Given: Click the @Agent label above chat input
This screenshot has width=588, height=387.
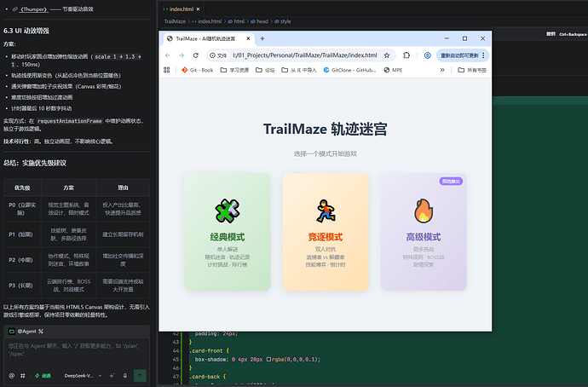Looking at the screenshot, I should coord(26,331).
